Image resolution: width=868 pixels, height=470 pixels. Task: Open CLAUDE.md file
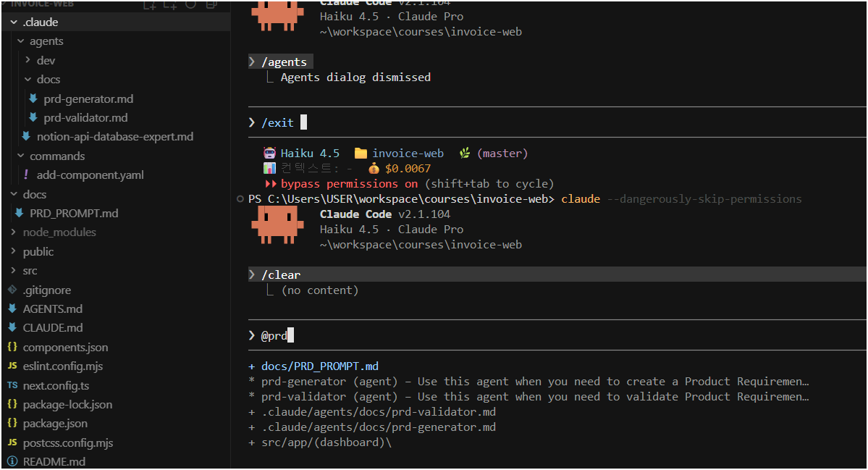click(53, 327)
